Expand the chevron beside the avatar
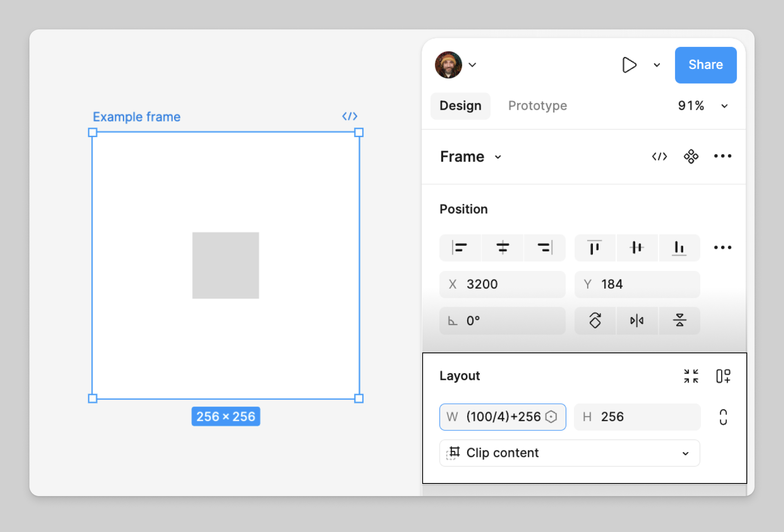 tap(472, 65)
